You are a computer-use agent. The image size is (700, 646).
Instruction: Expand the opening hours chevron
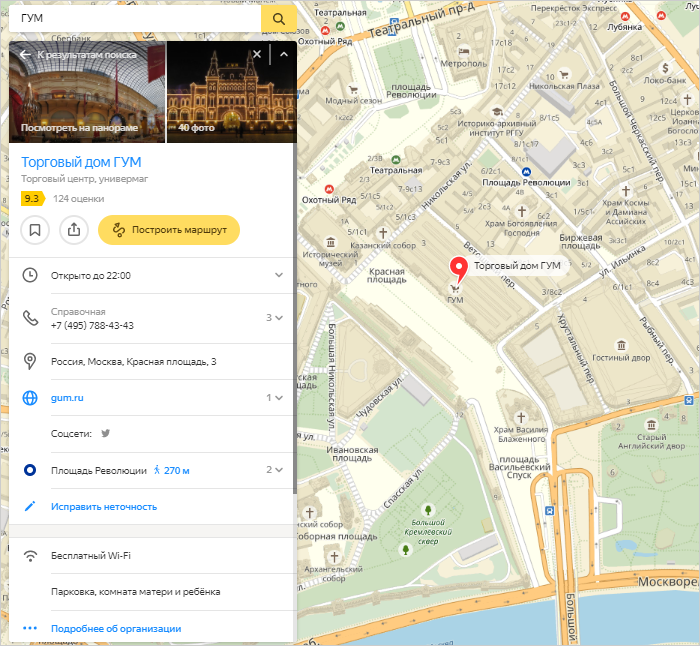[x=279, y=275]
